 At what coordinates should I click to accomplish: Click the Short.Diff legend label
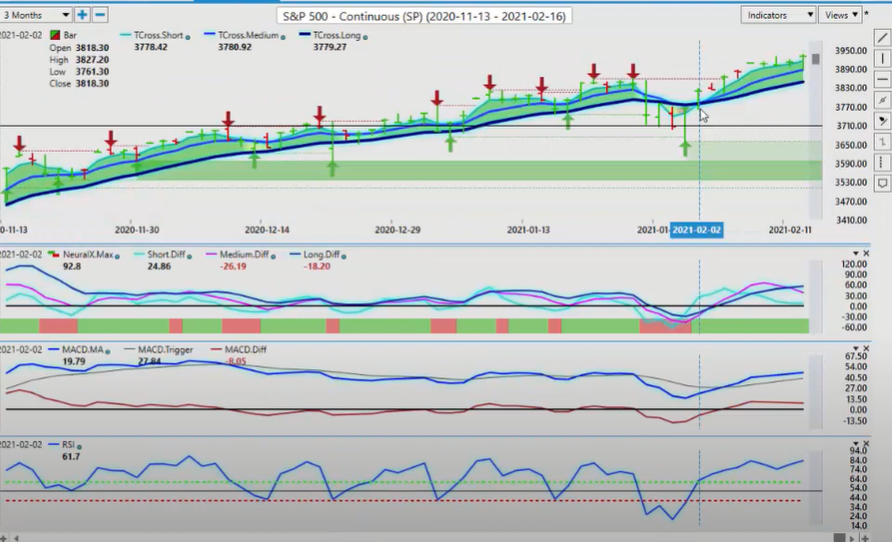(166, 254)
